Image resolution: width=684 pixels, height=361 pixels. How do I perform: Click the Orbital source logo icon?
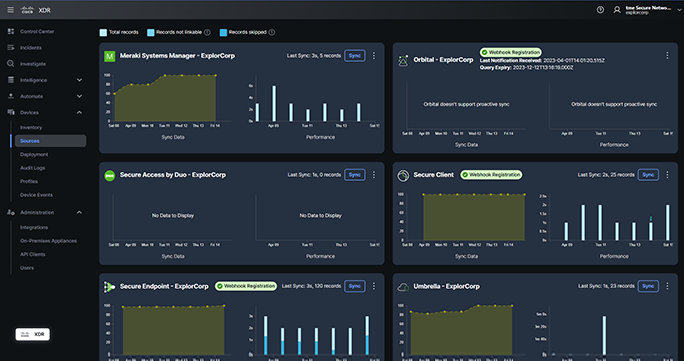(x=403, y=60)
